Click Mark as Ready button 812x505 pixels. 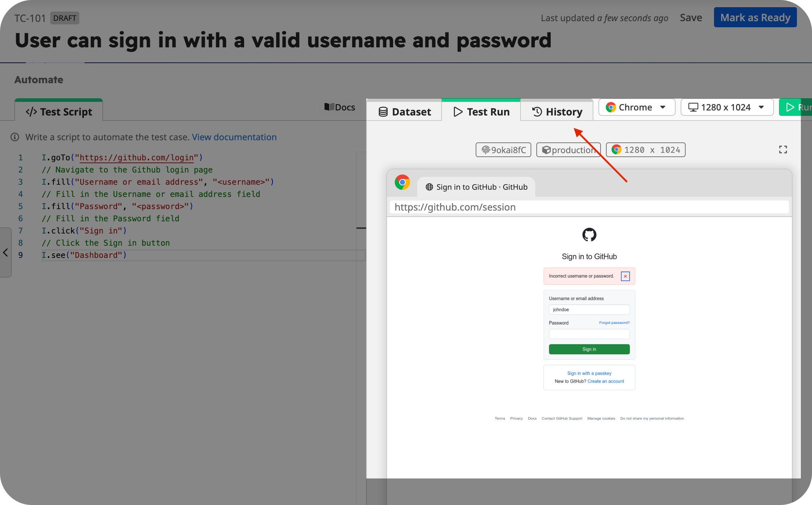(755, 18)
